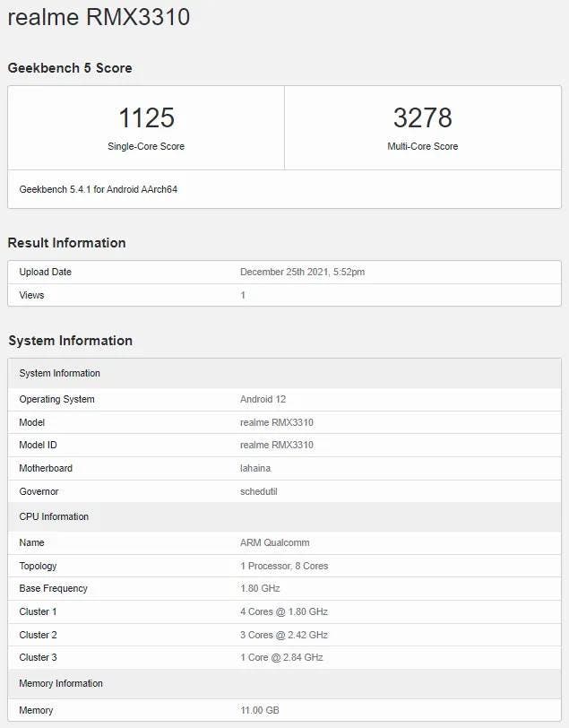Click the Cluster 1 row label

(38, 611)
